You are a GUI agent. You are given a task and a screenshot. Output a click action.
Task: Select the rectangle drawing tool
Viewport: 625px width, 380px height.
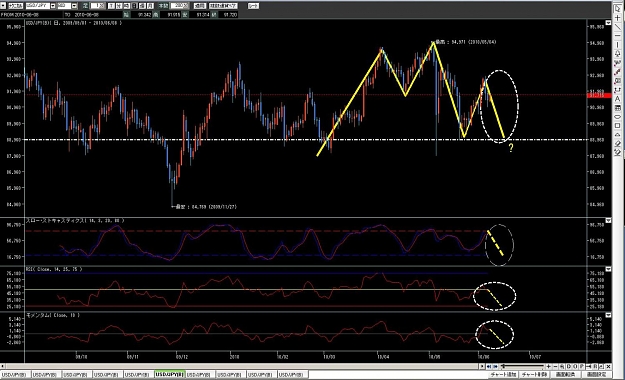617,126
